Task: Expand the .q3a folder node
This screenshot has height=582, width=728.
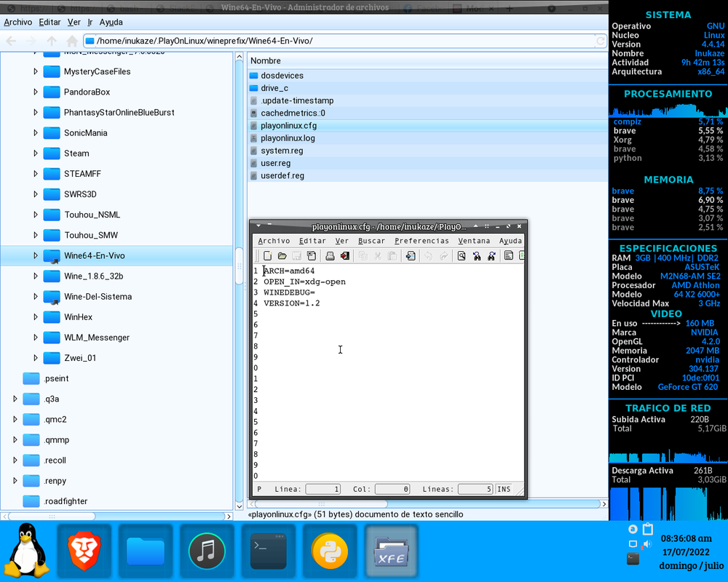Action: point(15,399)
